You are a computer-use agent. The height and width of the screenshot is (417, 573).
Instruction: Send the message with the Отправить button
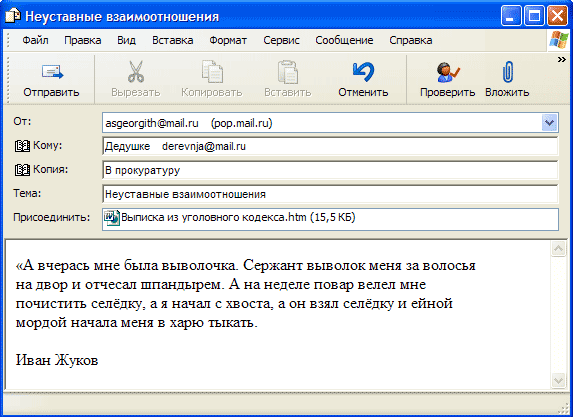click(51, 80)
